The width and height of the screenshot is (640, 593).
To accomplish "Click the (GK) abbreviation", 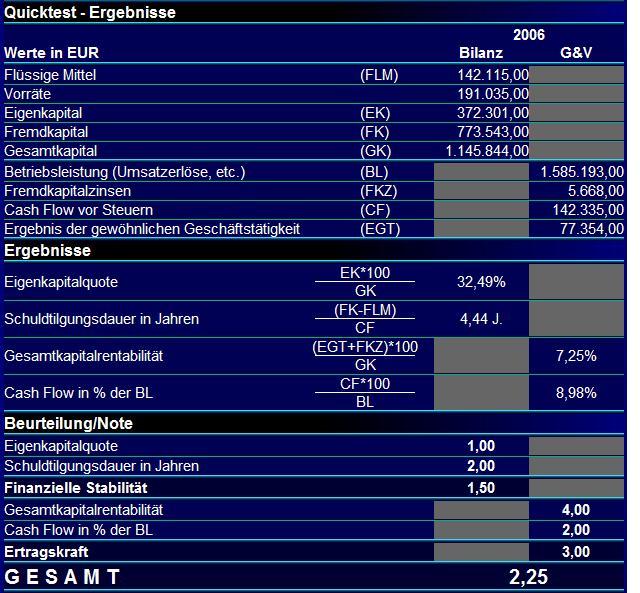I will [x=376, y=151].
